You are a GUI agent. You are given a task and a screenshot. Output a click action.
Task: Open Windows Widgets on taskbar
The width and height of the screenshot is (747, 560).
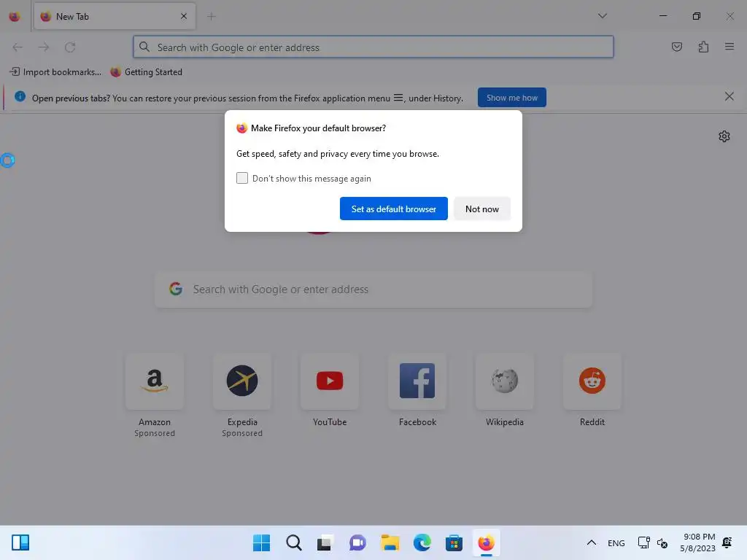(20, 542)
